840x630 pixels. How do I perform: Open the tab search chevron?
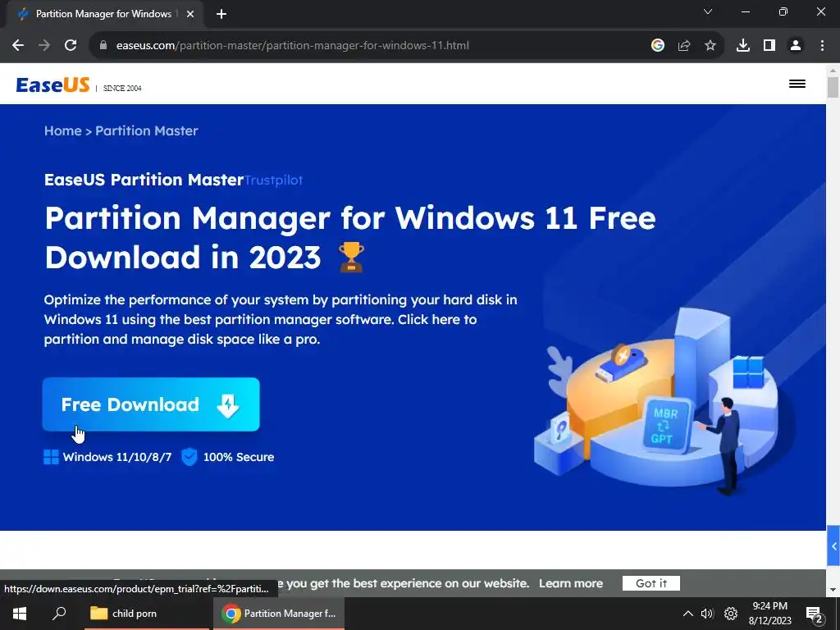coord(708,11)
